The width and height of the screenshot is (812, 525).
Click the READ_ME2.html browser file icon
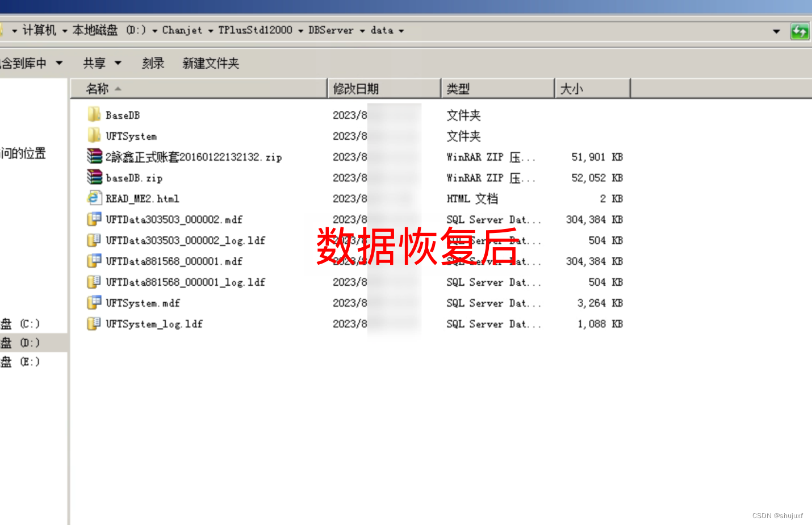click(94, 198)
